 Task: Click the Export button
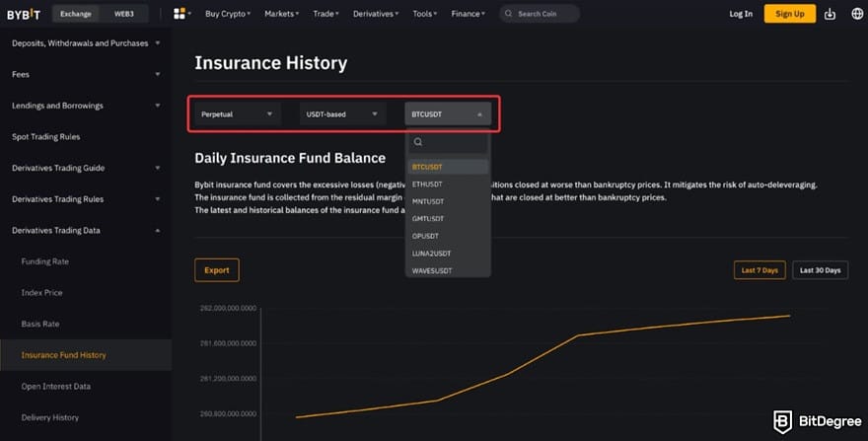(217, 270)
